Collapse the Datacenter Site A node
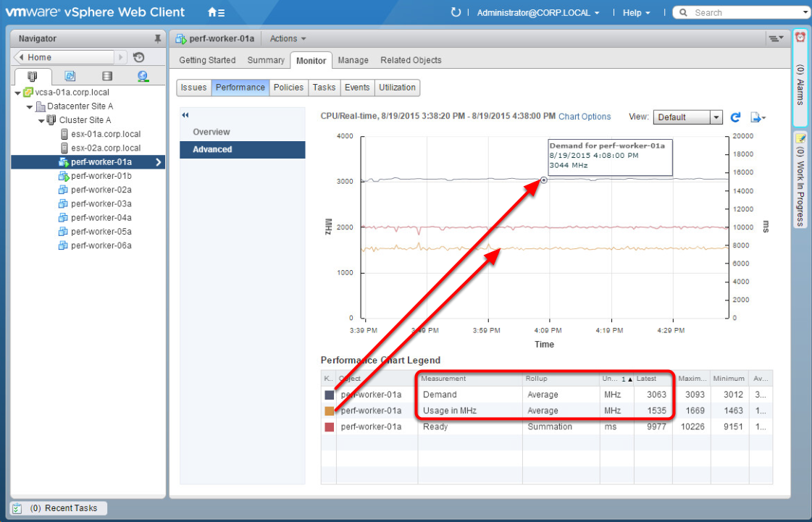This screenshot has width=812, height=522. point(30,106)
